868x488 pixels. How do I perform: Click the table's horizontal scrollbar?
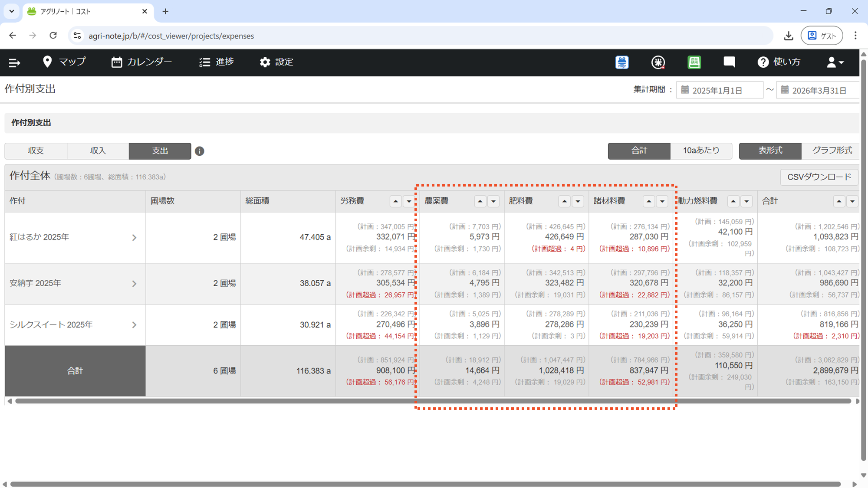433,401
